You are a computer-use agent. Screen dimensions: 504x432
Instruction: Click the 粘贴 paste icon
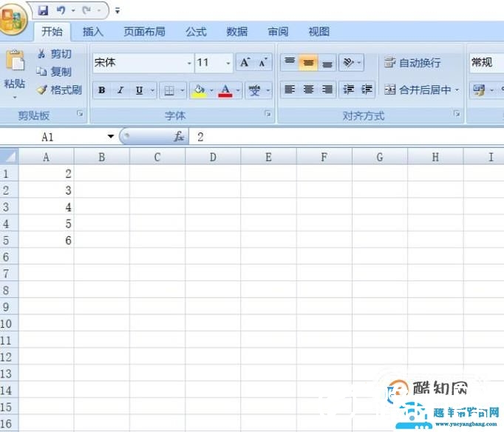pos(15,60)
